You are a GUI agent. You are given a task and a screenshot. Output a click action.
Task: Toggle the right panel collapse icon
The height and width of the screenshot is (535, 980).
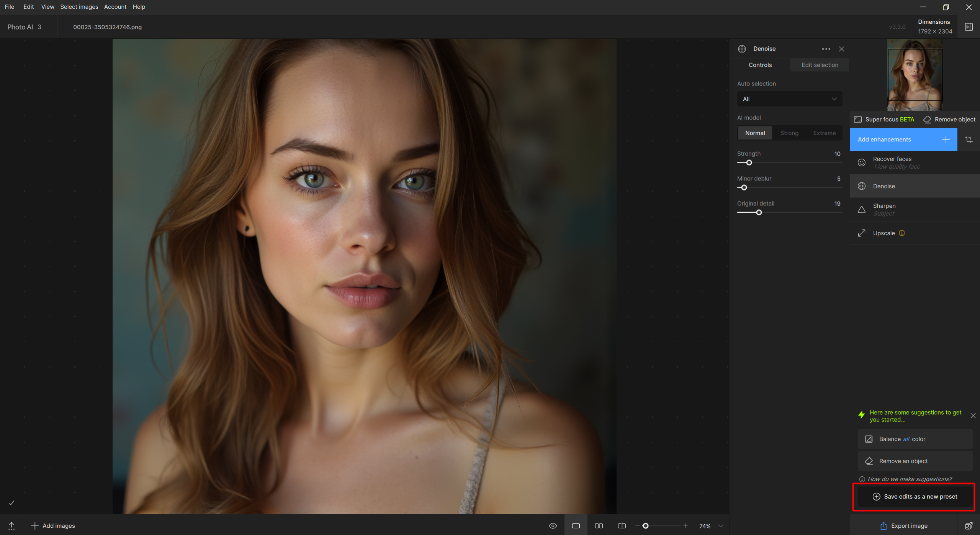click(x=969, y=27)
